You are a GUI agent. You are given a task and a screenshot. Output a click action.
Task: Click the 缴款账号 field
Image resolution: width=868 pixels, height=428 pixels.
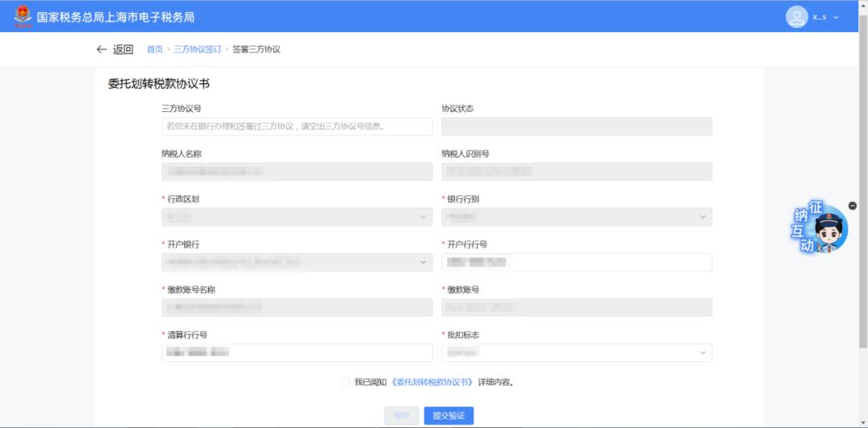[576, 307]
